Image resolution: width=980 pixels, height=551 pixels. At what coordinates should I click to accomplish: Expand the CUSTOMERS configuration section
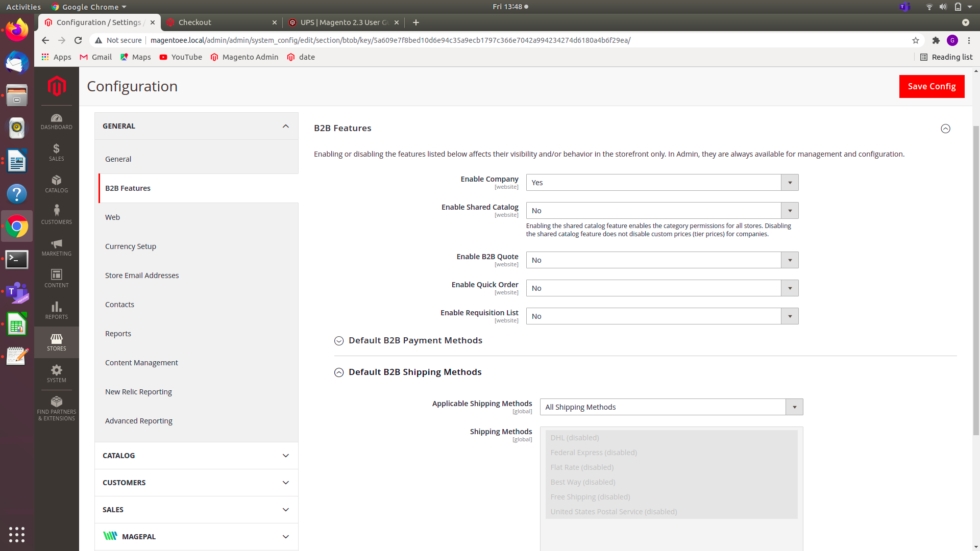tap(196, 482)
